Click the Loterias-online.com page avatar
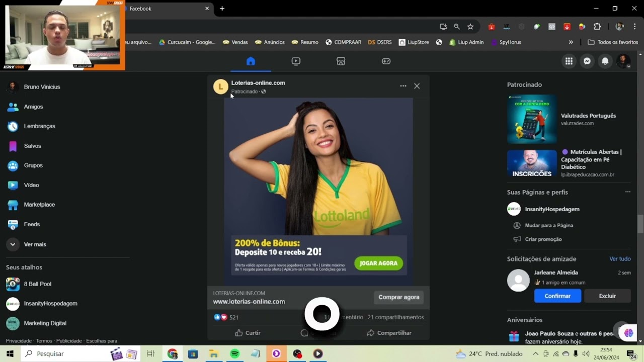Viewport: 644px width, 362px height. tap(220, 86)
